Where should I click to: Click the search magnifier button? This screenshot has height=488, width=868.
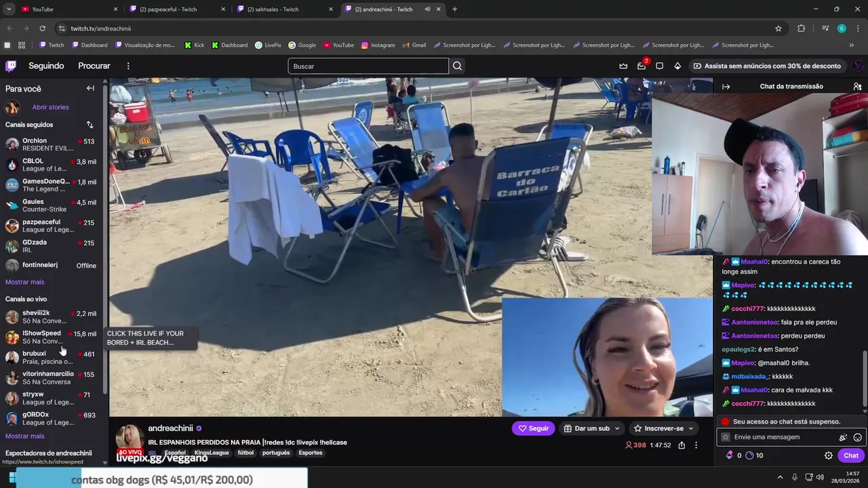click(x=457, y=66)
